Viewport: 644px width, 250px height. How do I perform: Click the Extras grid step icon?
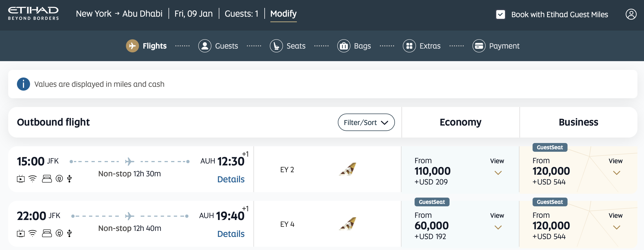click(409, 46)
